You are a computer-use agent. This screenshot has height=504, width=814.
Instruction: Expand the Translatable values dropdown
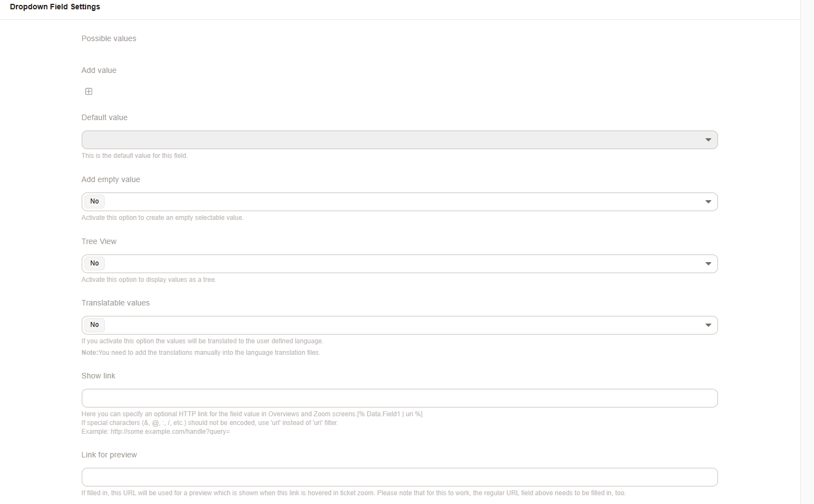399,325
